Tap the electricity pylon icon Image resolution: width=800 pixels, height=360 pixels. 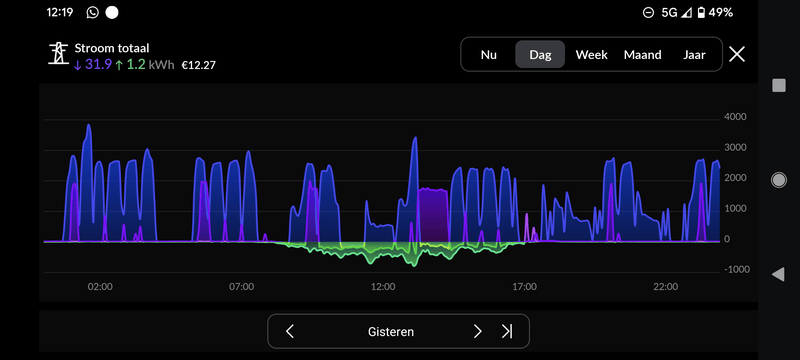[x=58, y=54]
